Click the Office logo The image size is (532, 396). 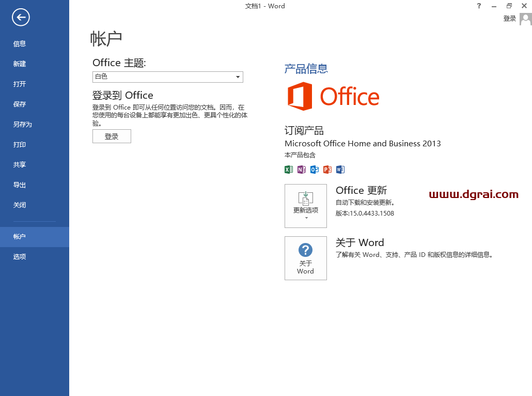[333, 97]
